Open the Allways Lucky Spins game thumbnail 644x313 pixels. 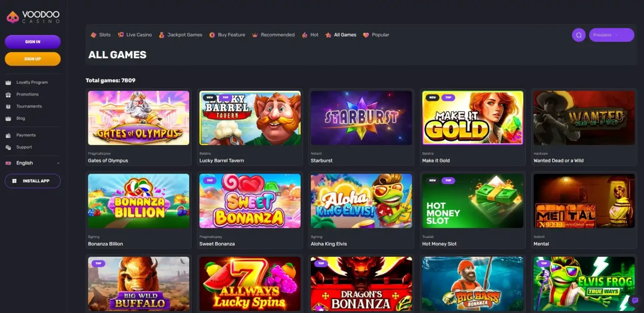coord(250,284)
